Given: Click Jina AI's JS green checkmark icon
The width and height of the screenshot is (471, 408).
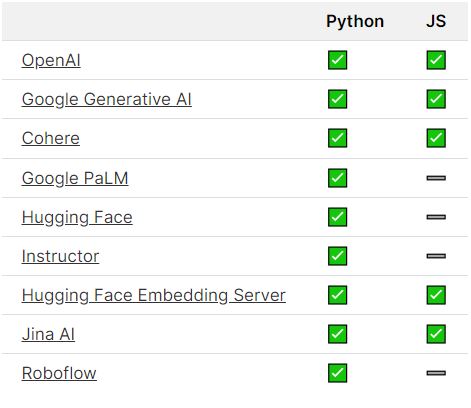Looking at the screenshot, I should [436, 334].
